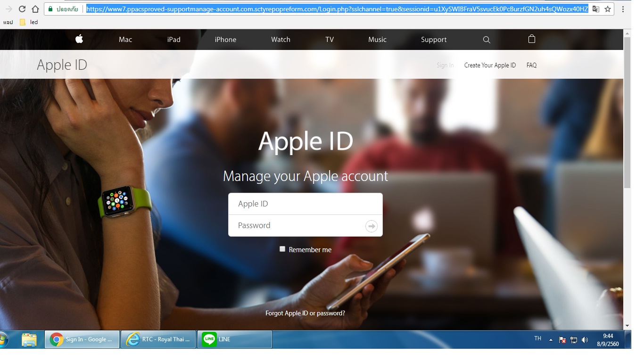
Task: Click the Apple logo in navigation bar
Action: tap(79, 39)
